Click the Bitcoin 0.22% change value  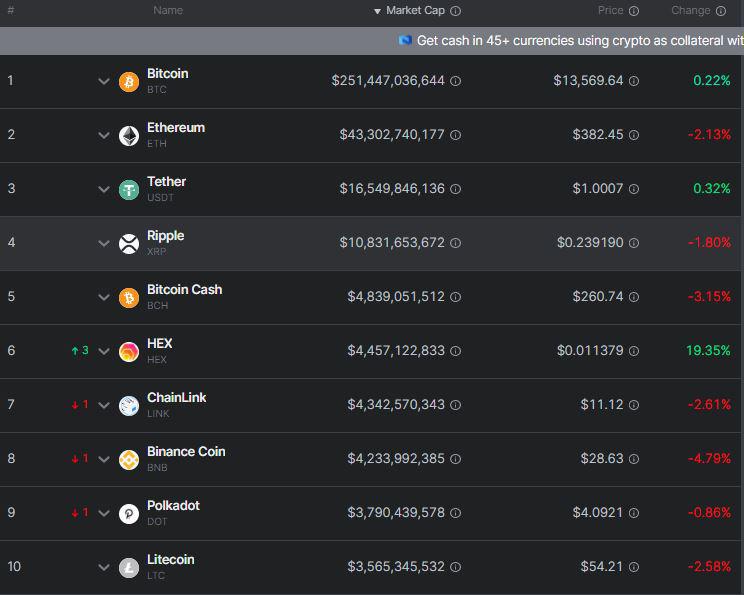(x=712, y=81)
